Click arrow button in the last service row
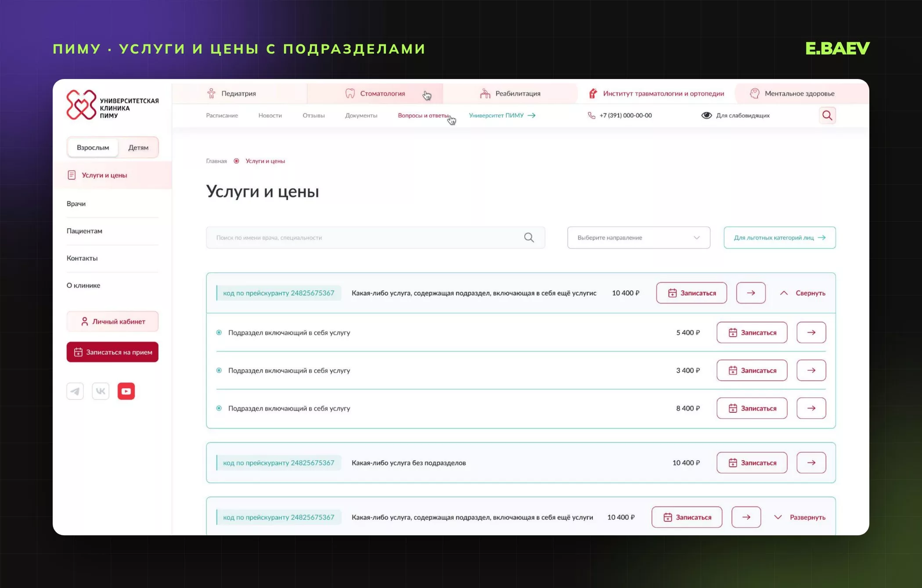 (746, 517)
